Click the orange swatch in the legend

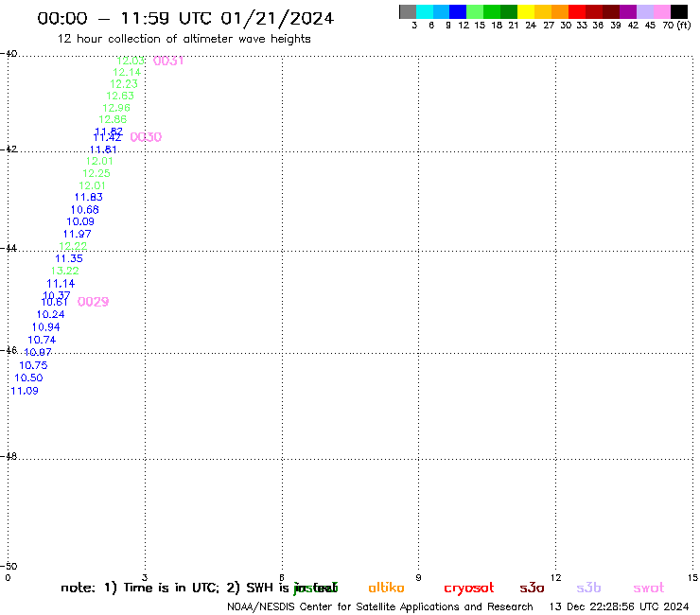[560, 11]
